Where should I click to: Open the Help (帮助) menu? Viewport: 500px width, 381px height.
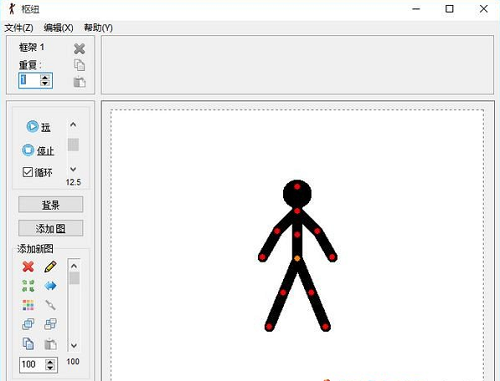98,28
